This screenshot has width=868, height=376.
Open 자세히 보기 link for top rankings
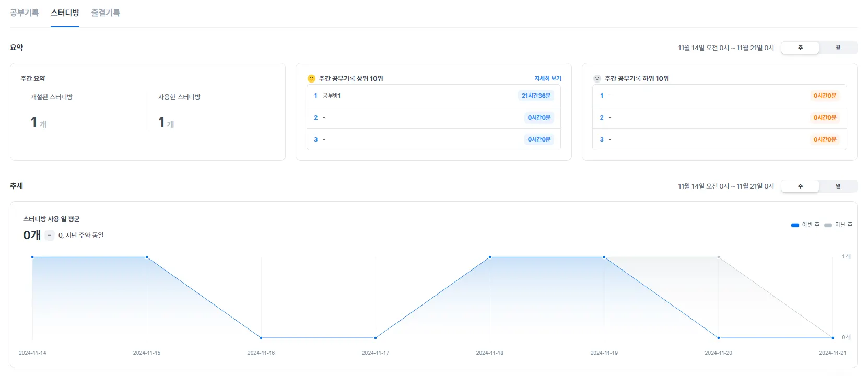click(x=547, y=78)
